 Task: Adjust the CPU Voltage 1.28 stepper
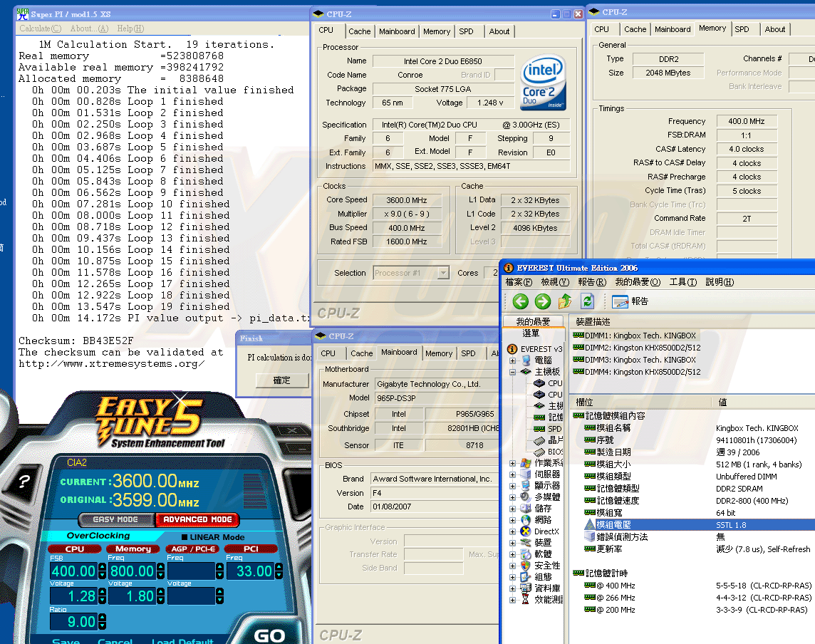click(101, 596)
